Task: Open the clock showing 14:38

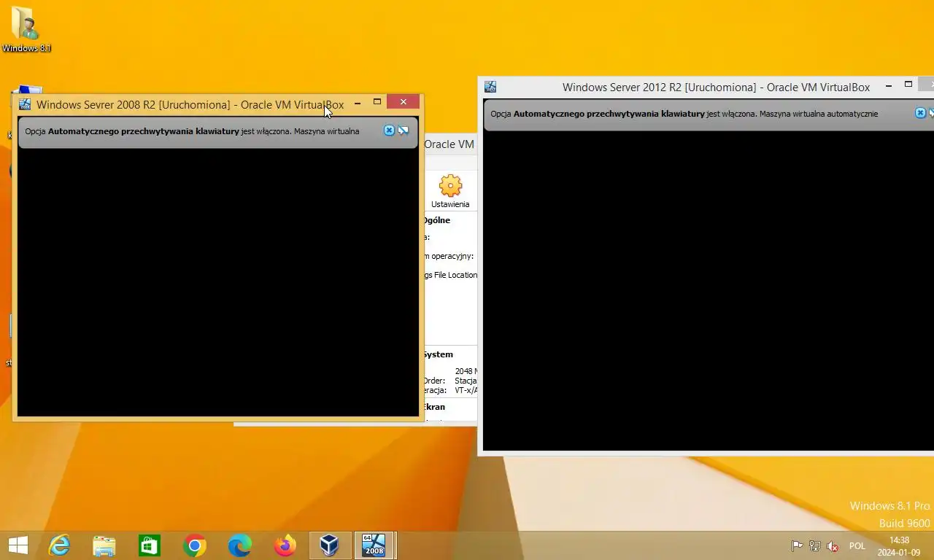Action: click(x=900, y=546)
